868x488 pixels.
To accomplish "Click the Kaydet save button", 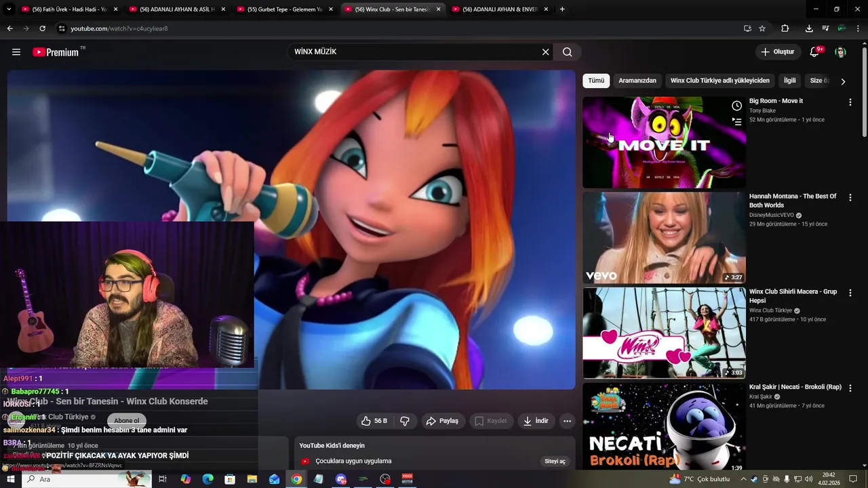I will pos(490,421).
